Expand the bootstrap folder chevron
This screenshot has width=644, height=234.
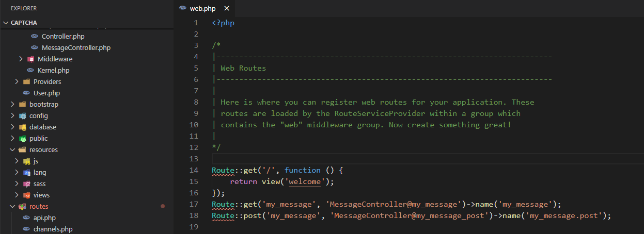13,104
